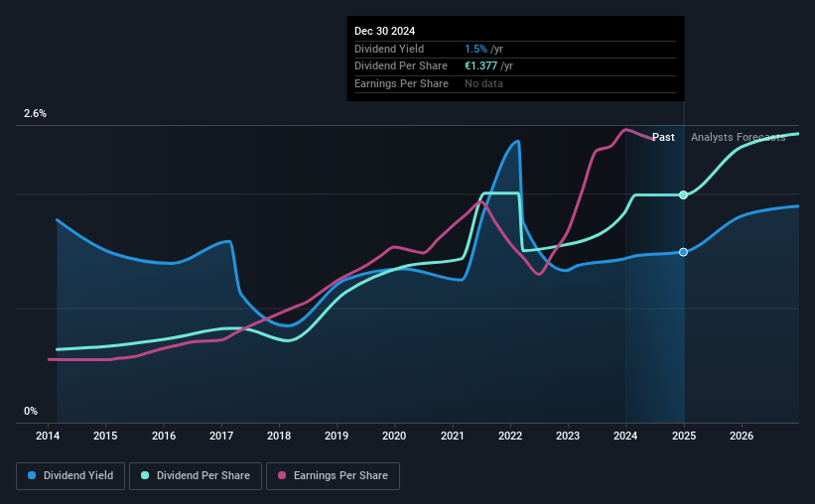Click the 2020 x-axis label
This screenshot has height=504, width=815.
394,436
